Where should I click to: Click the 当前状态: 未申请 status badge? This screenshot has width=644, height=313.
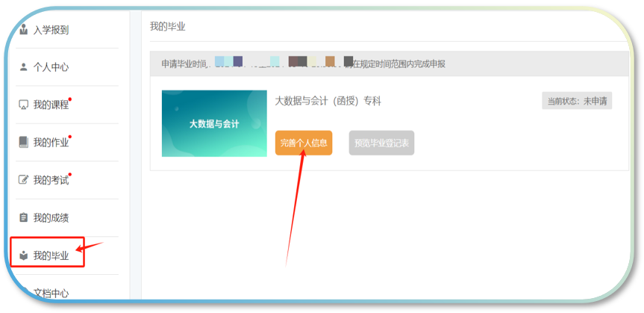coord(577,101)
